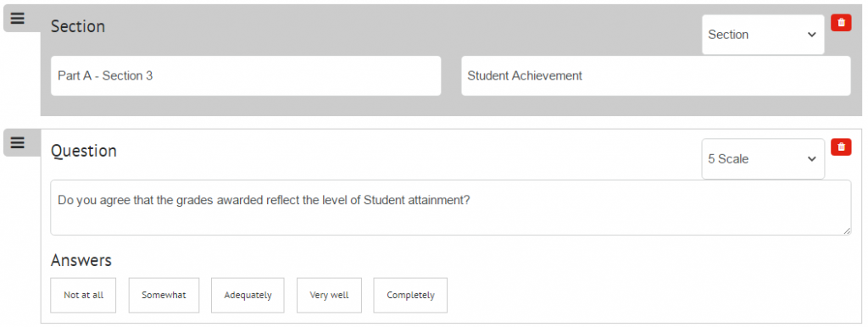
Task: Delete the Section with its red trash icon
Action: pyautogui.click(x=842, y=23)
